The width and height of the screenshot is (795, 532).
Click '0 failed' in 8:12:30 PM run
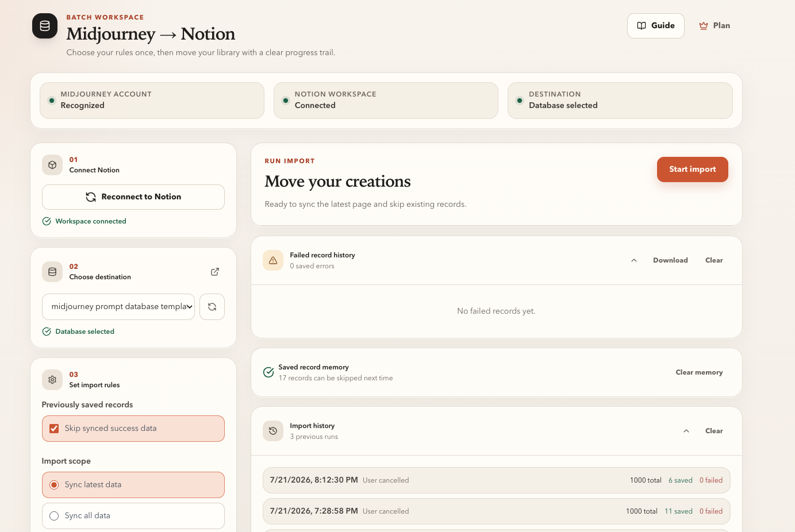tap(711, 480)
